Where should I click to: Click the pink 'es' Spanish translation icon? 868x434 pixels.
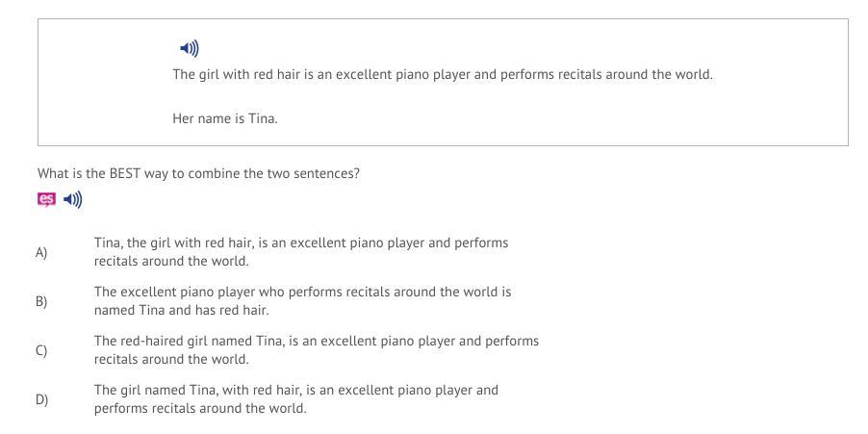pyautogui.click(x=46, y=199)
